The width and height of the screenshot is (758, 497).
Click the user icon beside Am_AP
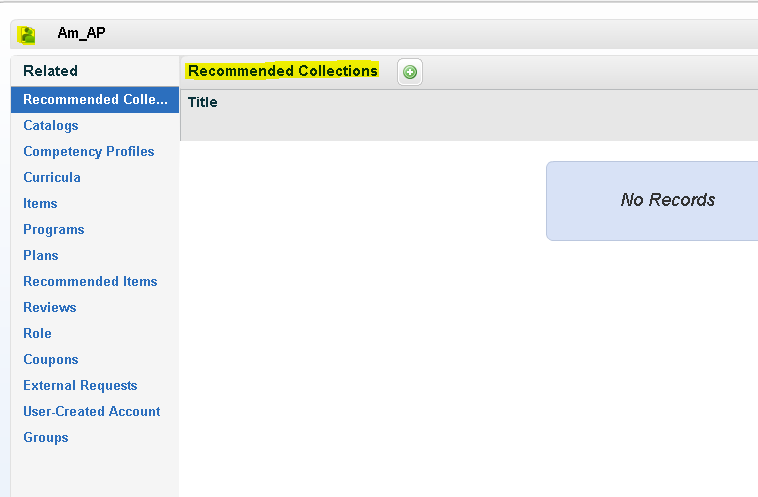(27, 35)
